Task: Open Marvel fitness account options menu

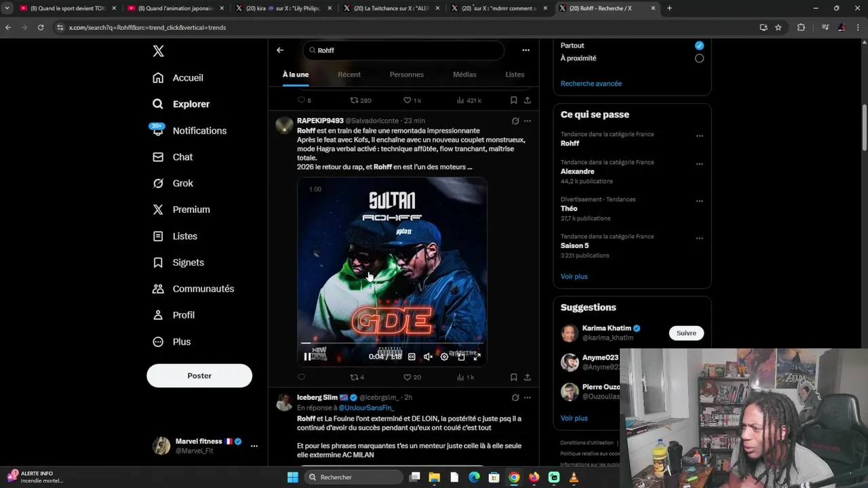Action: (x=254, y=446)
